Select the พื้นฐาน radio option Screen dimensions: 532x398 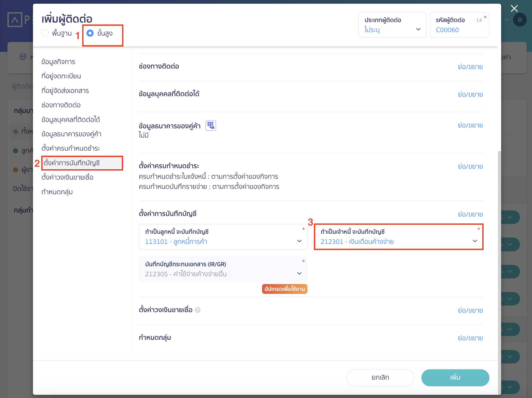(x=45, y=33)
